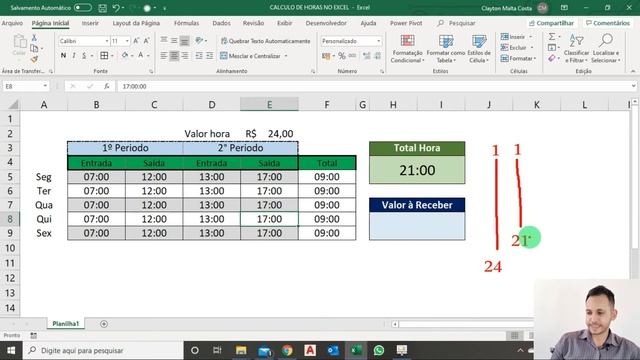640x360 pixels.
Task: Open Classificar e Filtrar menu
Action: pyautogui.click(x=576, y=49)
